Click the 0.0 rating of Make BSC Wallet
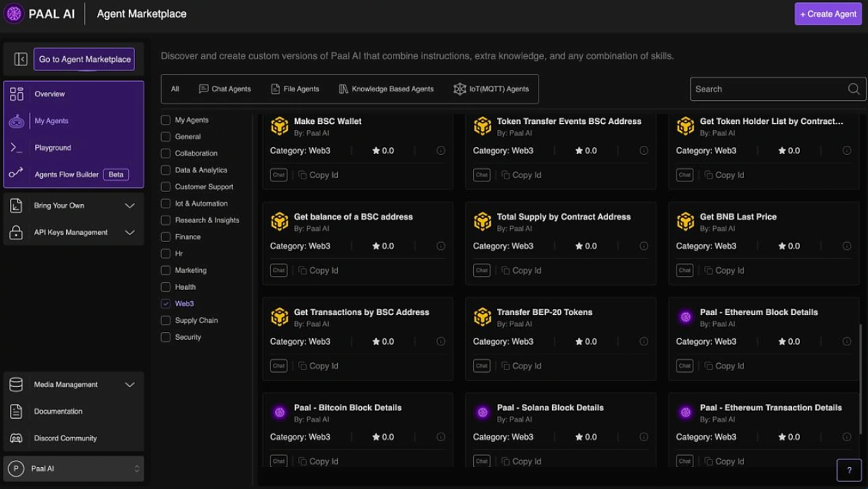This screenshot has width=868, height=489. point(384,151)
